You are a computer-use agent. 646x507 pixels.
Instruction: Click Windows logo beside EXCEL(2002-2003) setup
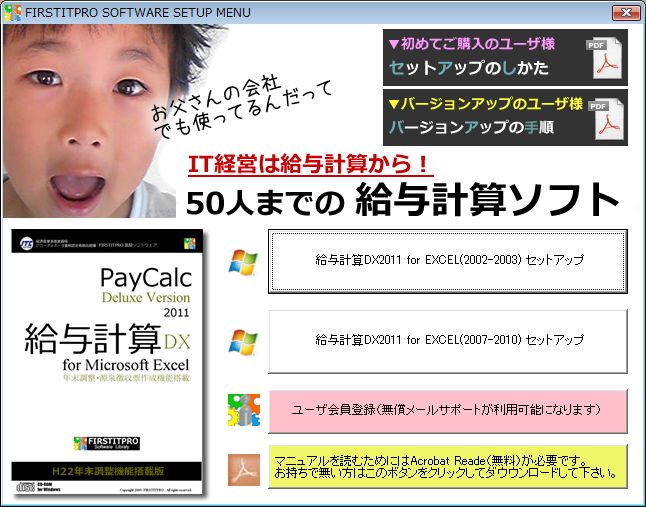tap(243, 262)
